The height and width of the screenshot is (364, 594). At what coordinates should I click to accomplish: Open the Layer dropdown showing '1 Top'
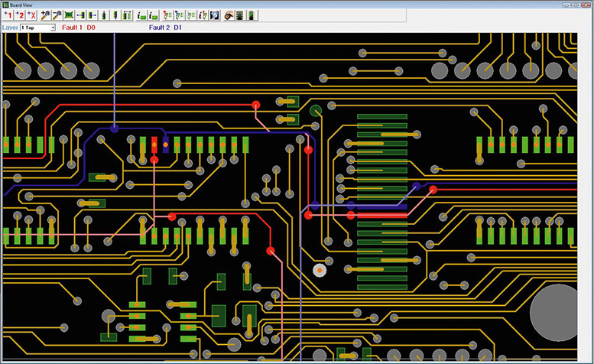click(x=35, y=28)
